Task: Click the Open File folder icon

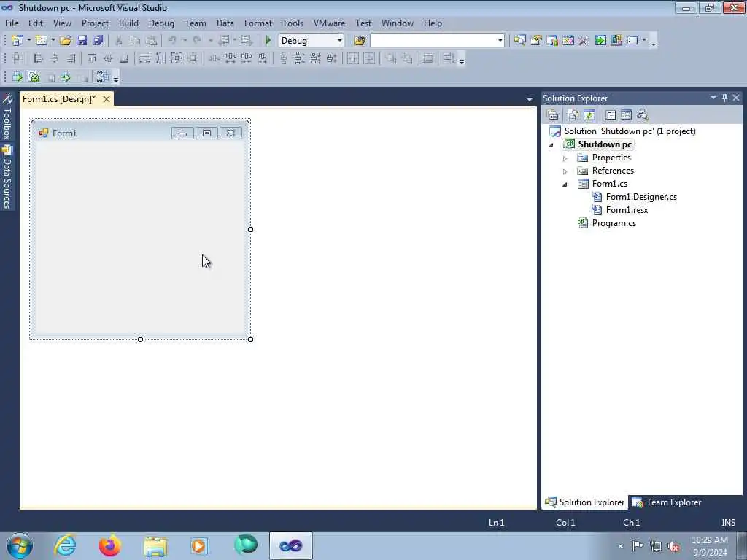Action: pyautogui.click(x=65, y=41)
